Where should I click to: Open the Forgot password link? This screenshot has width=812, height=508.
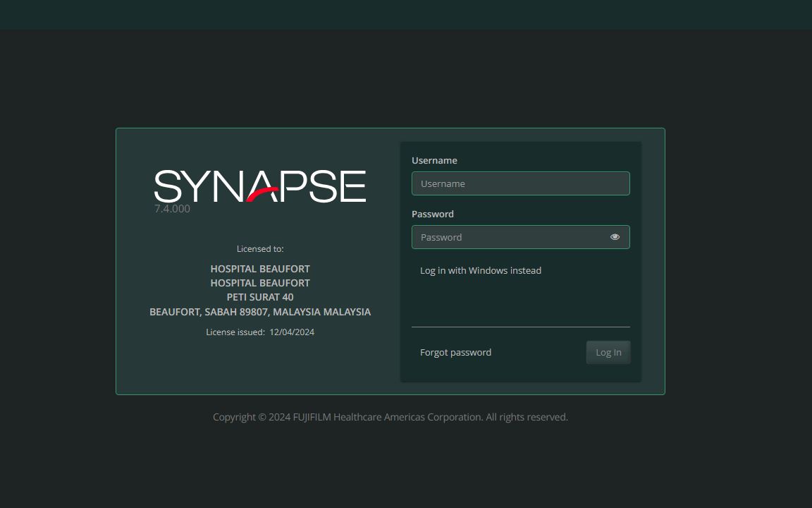coord(455,352)
